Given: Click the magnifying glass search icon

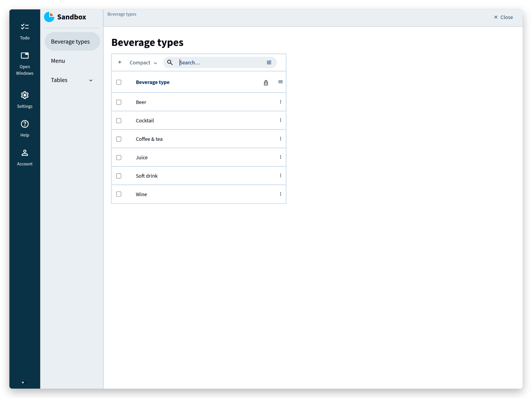Looking at the screenshot, I should (170, 62).
